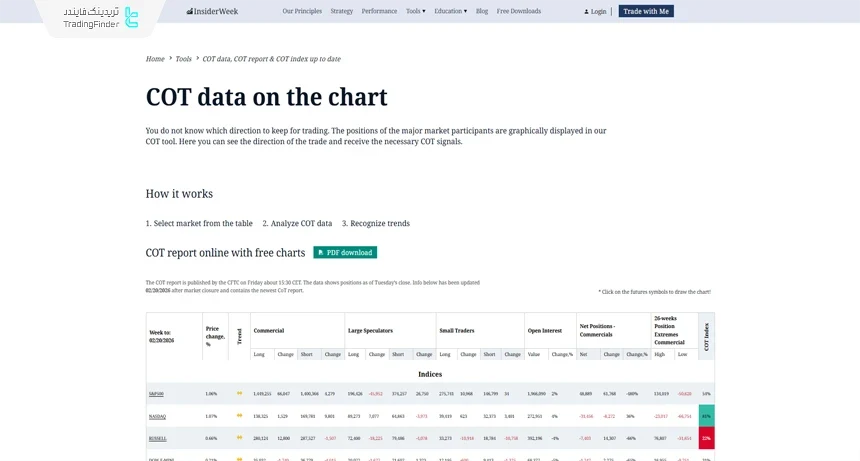Click the PDF download button

coord(345,252)
